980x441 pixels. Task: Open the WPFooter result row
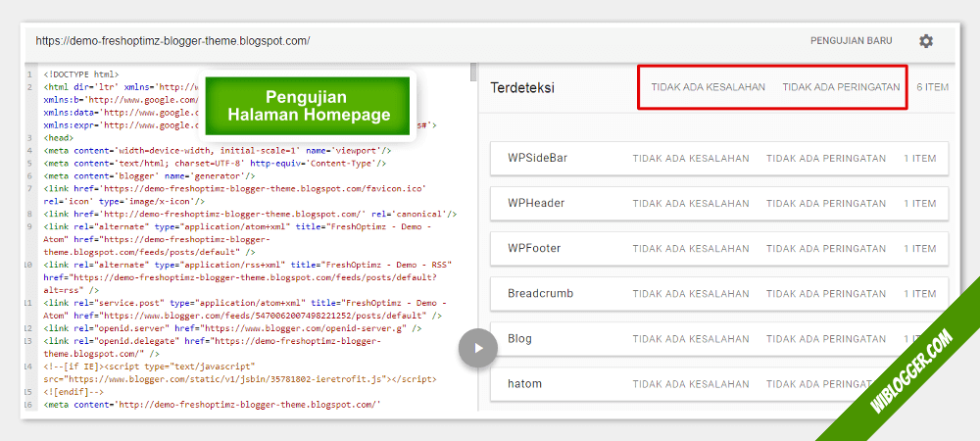tap(719, 248)
